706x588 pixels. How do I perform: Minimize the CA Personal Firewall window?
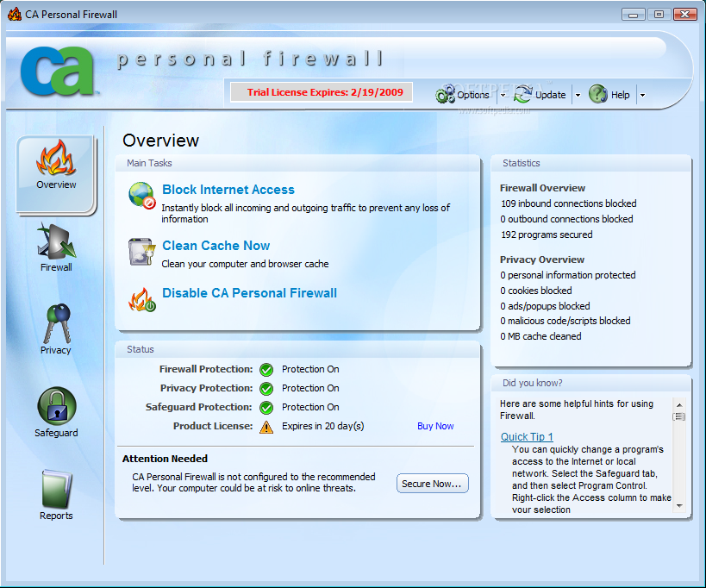click(x=633, y=15)
